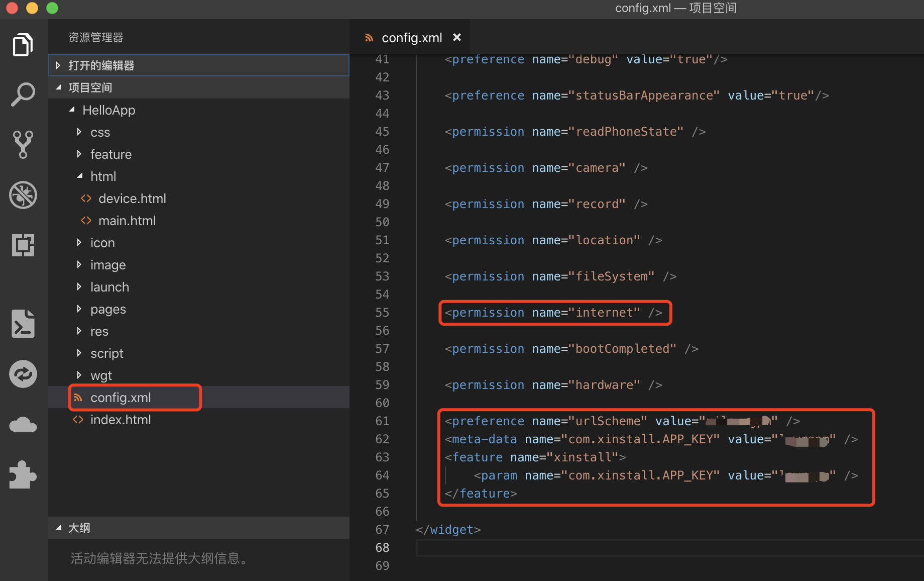The height and width of the screenshot is (581, 924).
Task: Open the source control branch icon
Action: 23,145
